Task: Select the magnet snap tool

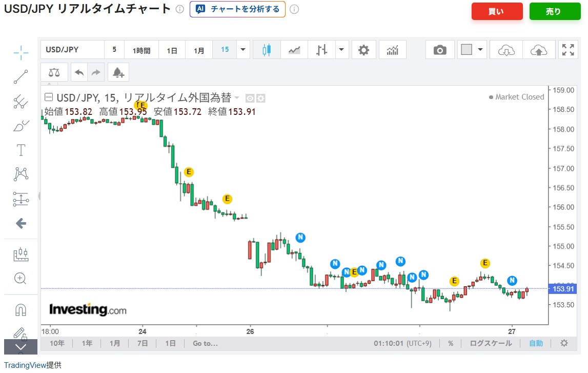Action: click(21, 310)
